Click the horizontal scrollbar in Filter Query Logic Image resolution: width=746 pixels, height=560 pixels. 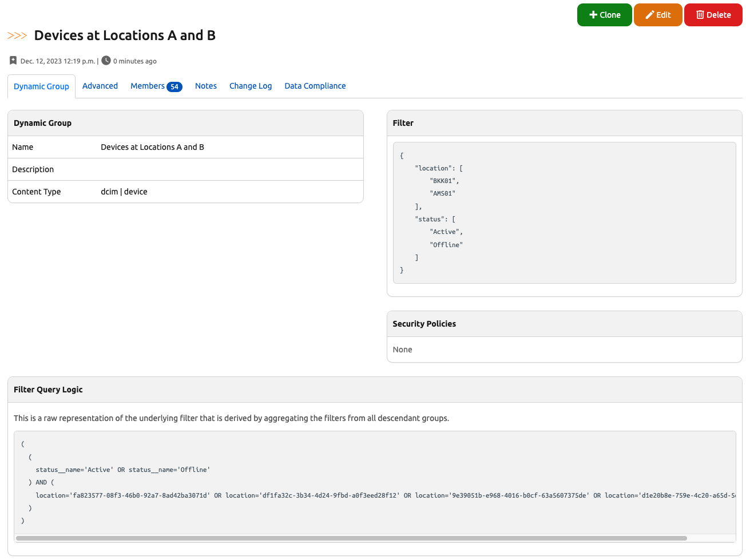[x=351, y=538]
